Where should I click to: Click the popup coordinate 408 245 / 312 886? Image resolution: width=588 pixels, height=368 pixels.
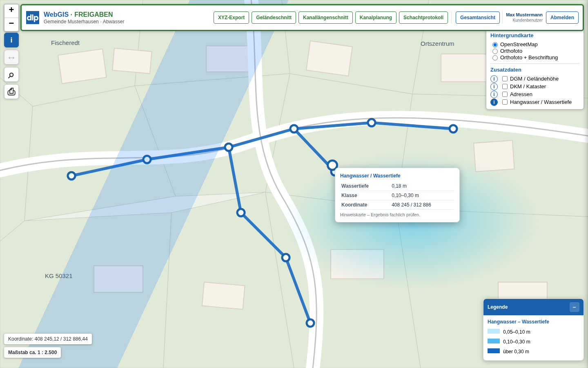[411, 205]
